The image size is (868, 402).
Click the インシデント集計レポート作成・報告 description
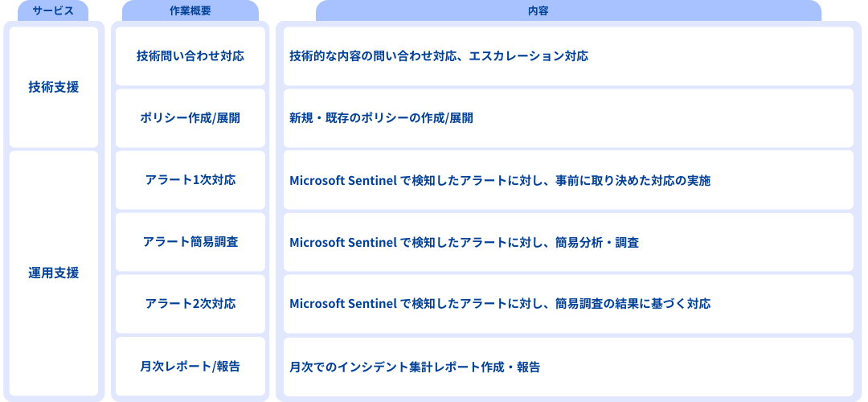tap(415, 367)
